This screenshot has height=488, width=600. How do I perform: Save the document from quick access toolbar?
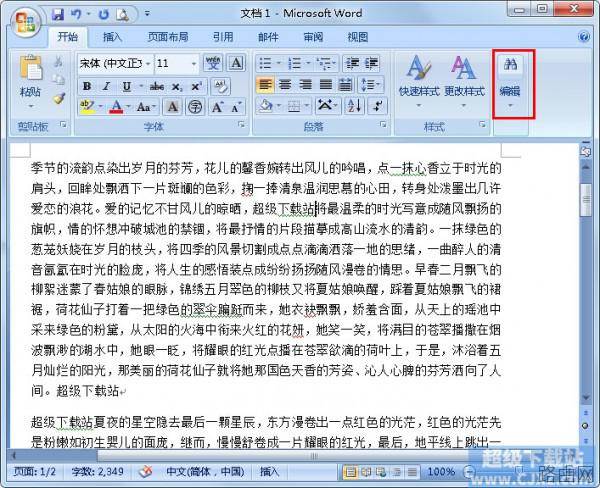tap(58, 14)
